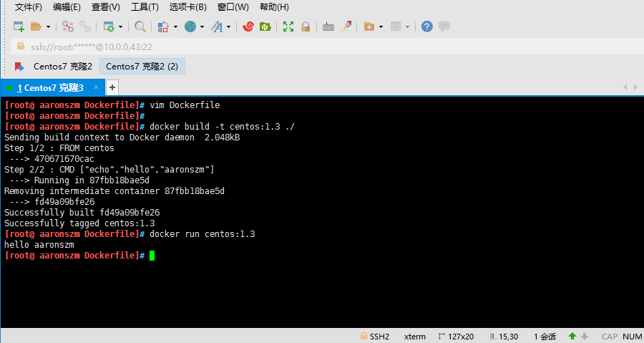Toggle full screen mode icon
Viewport: 644px width, 343px height.
(x=288, y=26)
